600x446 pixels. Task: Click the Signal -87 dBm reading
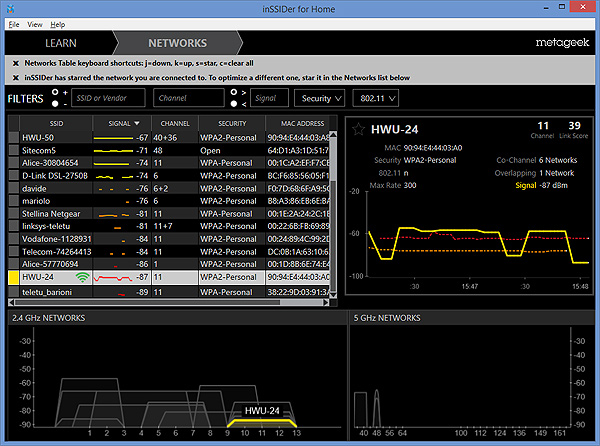541,186
